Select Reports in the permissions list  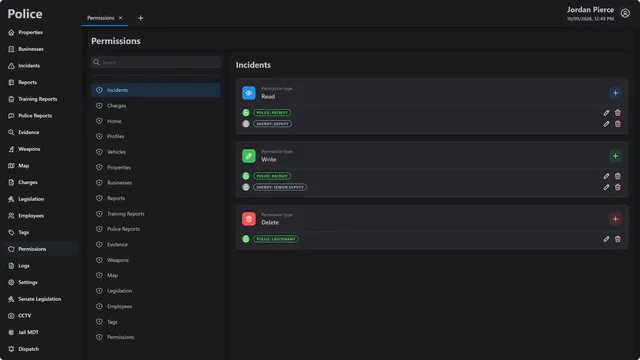point(156,198)
